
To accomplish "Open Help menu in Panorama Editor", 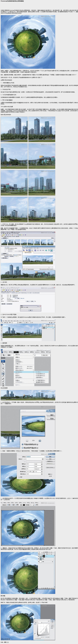I will pos(37,248).
